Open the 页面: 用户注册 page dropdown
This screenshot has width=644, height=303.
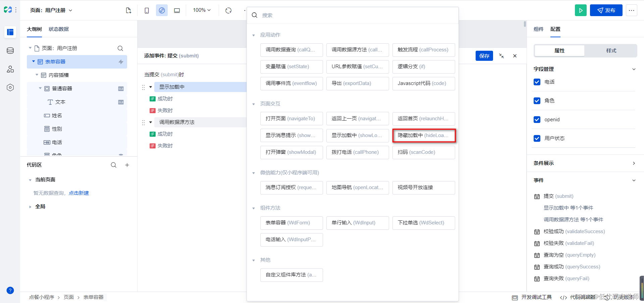(51, 10)
